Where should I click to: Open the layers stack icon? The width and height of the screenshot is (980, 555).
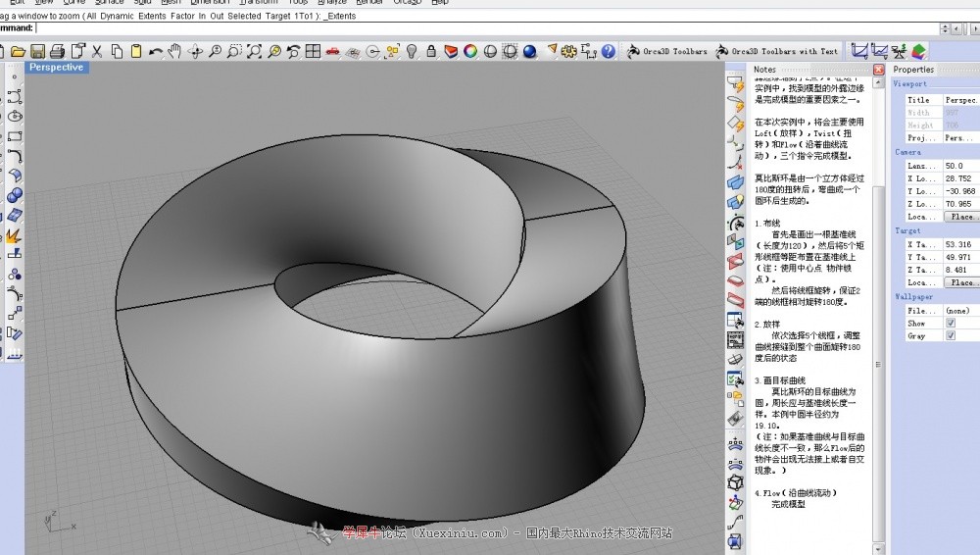[451, 51]
